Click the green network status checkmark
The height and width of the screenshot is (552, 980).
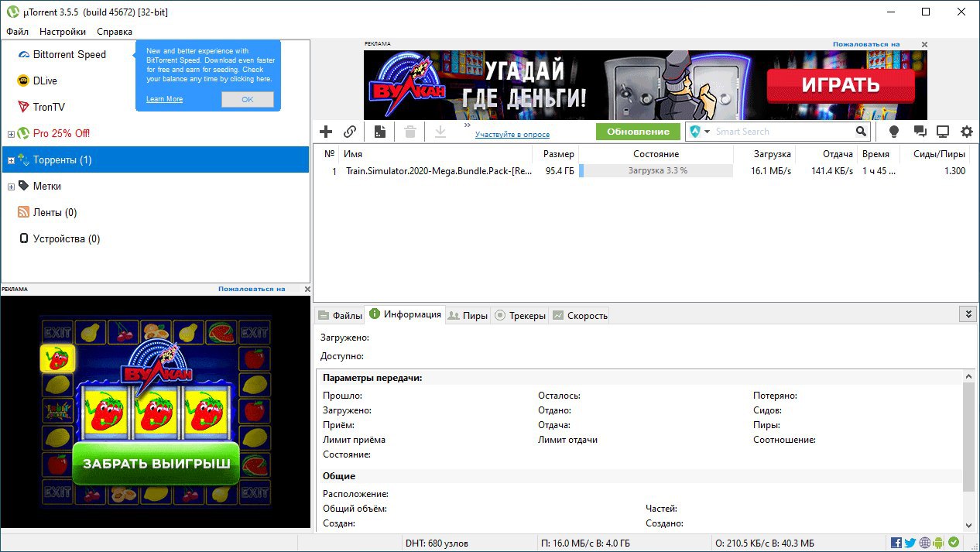954,543
